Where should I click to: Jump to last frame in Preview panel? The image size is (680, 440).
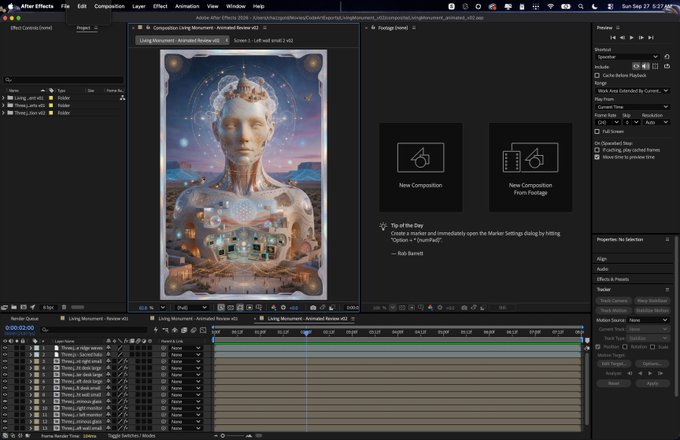tap(651, 38)
